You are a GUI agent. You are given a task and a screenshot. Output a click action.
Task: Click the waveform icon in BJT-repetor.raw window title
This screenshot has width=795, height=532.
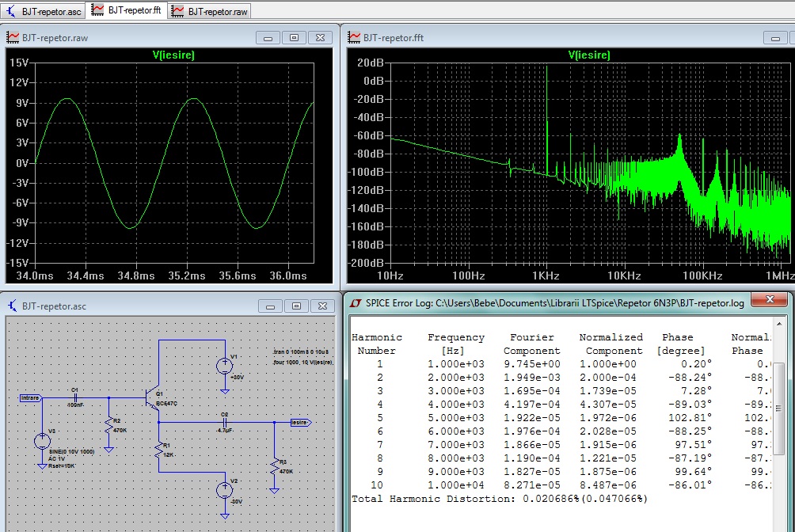[x=12, y=37]
